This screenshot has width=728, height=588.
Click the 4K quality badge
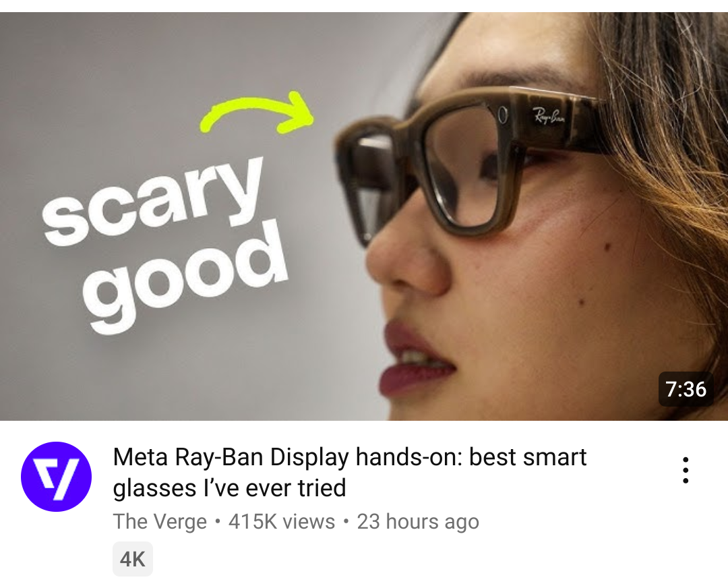(x=133, y=559)
